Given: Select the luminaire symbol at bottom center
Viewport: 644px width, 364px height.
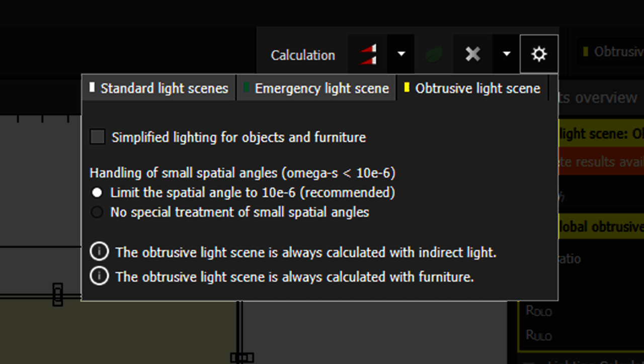Looking at the screenshot, I should 242,357.
